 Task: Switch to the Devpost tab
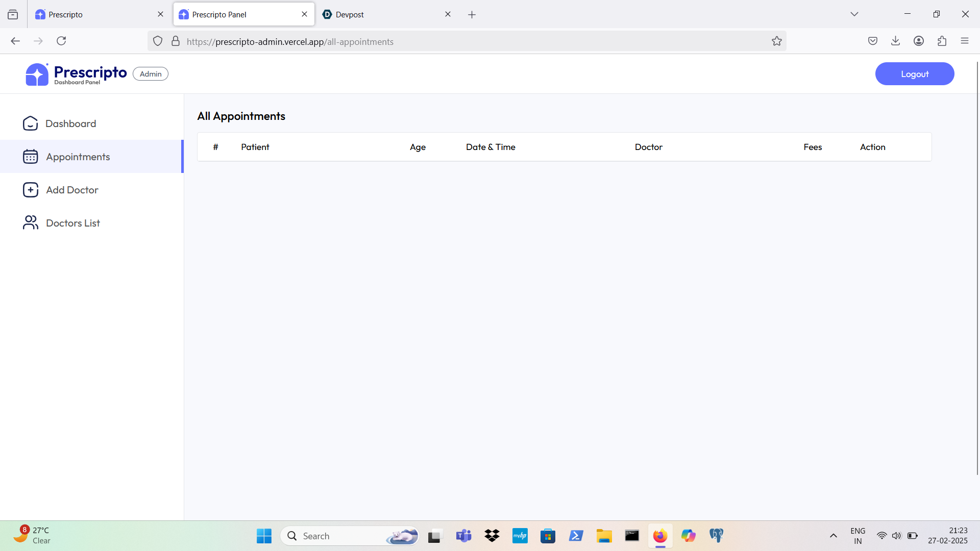378,14
